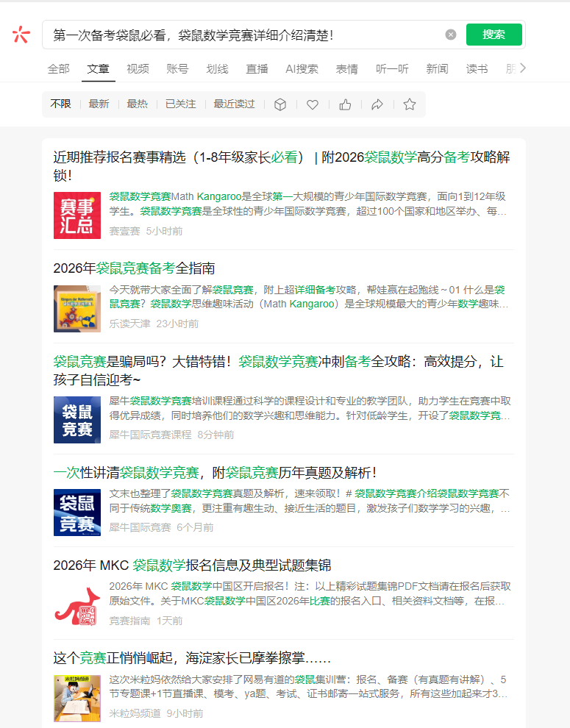This screenshot has height=728, width=570.
Task: Open the red kangaroo logo thumbnail
Action: click(77, 605)
